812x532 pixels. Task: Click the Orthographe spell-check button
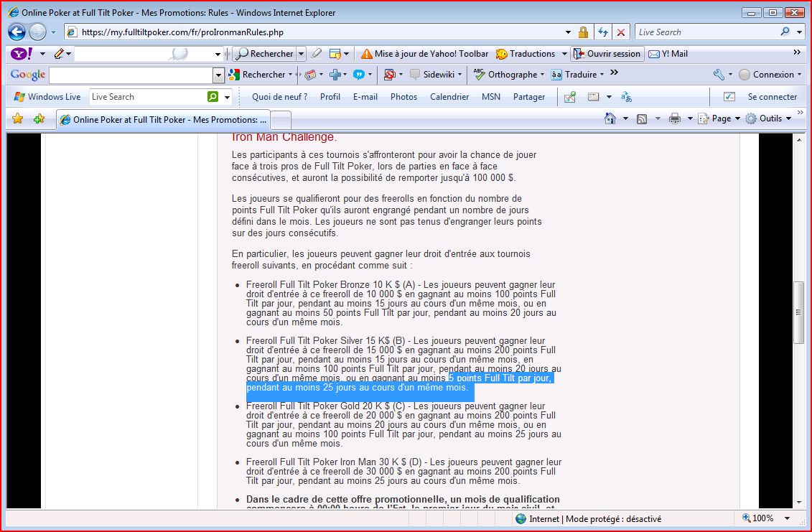(506, 75)
